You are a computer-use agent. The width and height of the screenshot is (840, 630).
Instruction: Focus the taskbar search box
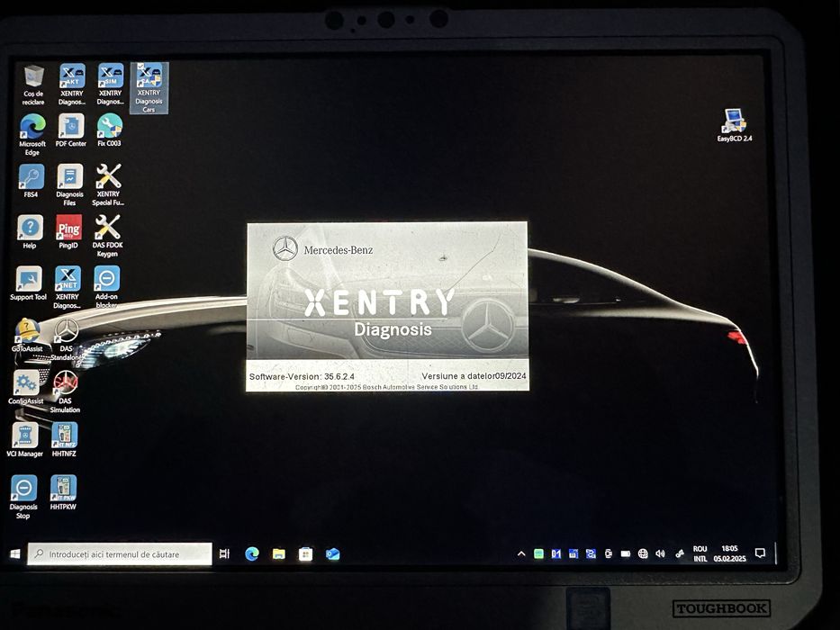(120, 553)
